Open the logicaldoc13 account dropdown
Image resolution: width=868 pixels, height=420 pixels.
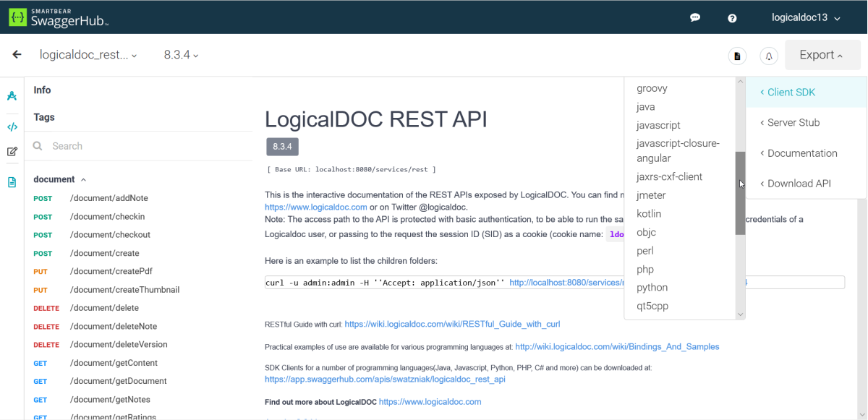point(806,17)
